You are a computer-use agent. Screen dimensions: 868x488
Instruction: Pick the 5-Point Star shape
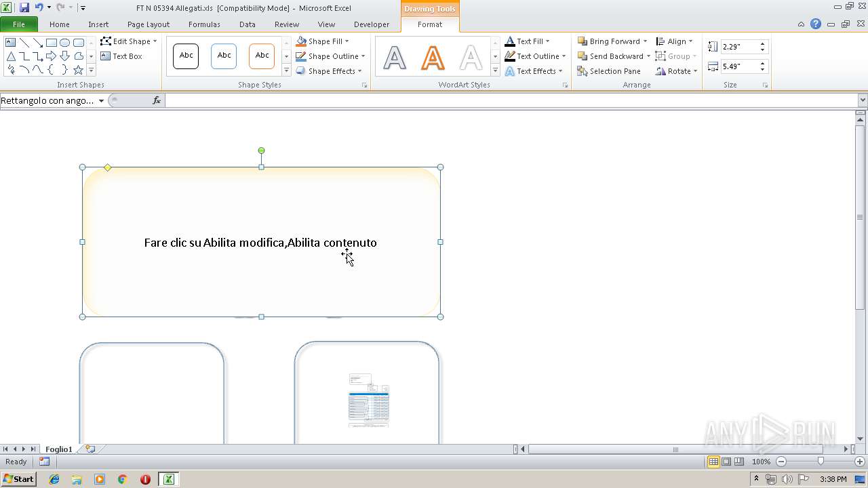pos(79,70)
